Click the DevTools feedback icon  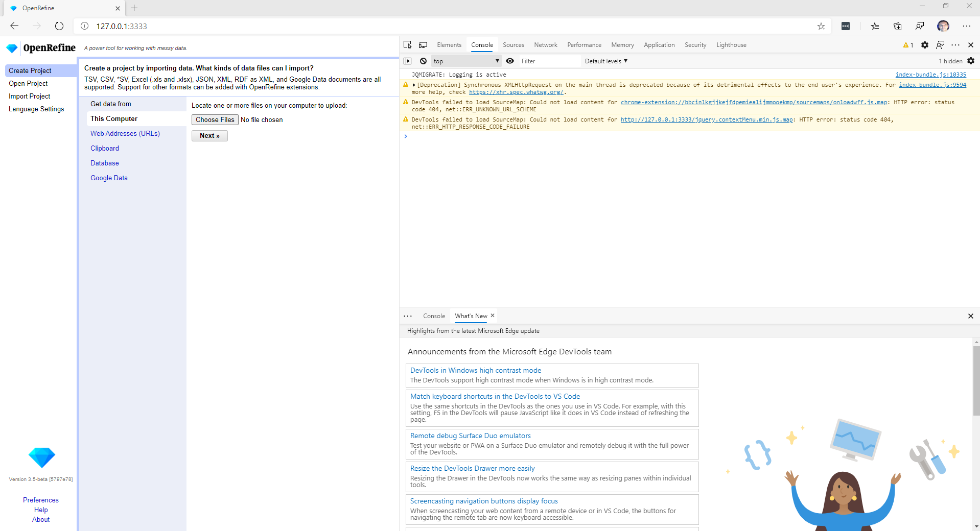pyautogui.click(x=940, y=45)
